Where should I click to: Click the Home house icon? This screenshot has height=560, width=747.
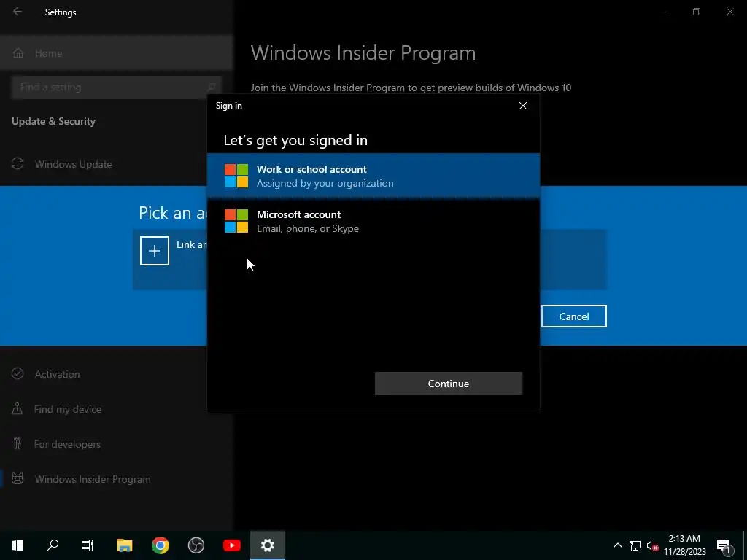pos(18,52)
